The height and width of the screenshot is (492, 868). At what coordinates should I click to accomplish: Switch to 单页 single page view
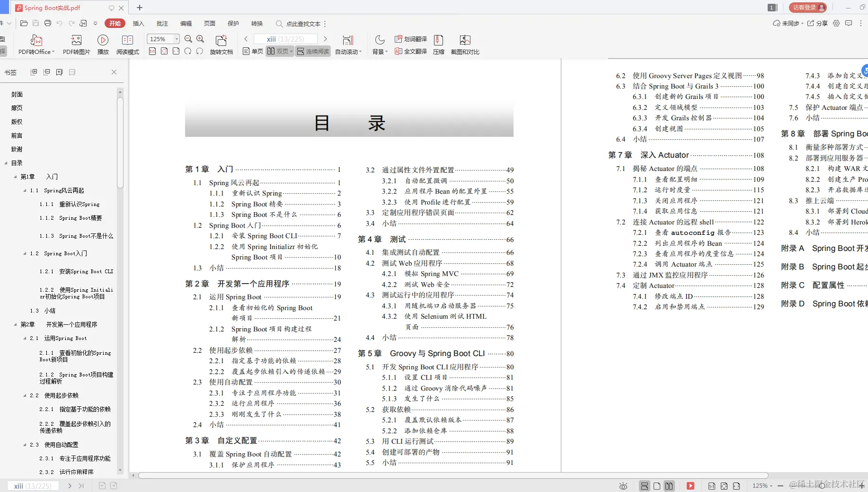(x=253, y=51)
